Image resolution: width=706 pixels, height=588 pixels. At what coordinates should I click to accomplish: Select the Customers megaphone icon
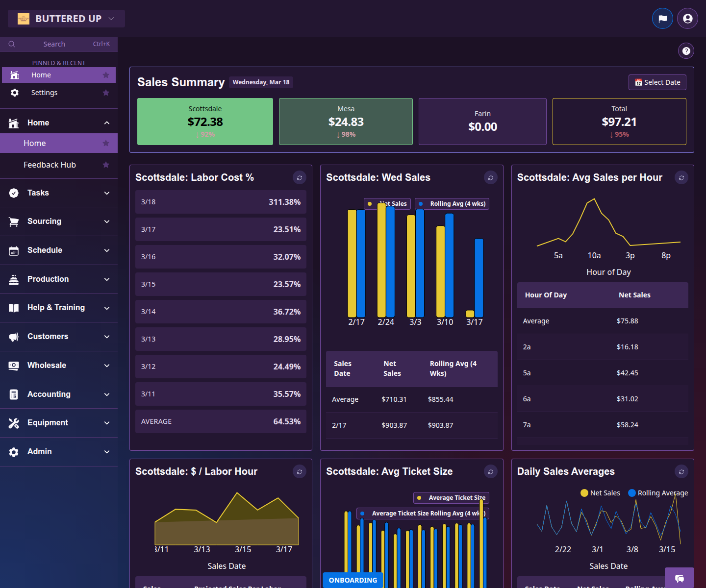pyautogui.click(x=14, y=337)
